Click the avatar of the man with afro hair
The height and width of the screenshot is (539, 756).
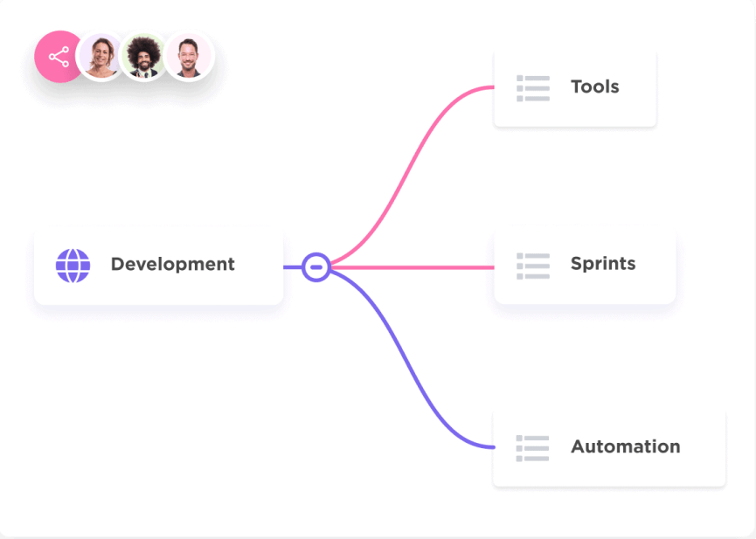point(143,58)
